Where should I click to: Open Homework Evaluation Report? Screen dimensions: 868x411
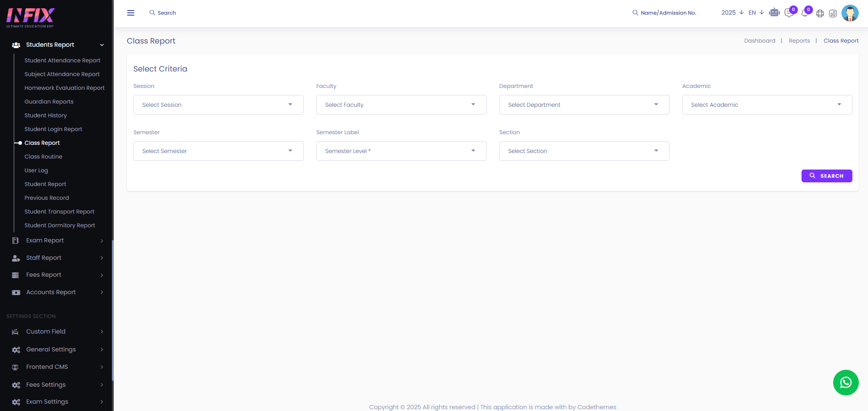pyautogui.click(x=65, y=88)
